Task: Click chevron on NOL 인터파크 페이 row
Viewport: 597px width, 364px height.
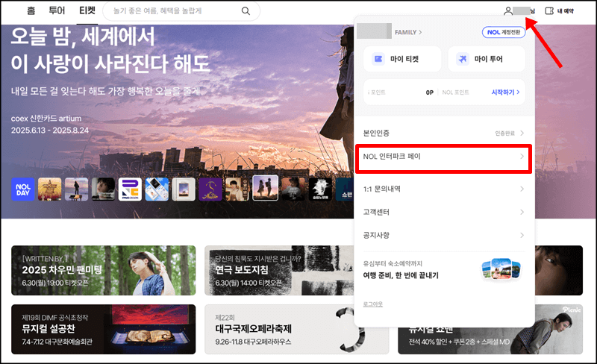Action: click(x=522, y=157)
